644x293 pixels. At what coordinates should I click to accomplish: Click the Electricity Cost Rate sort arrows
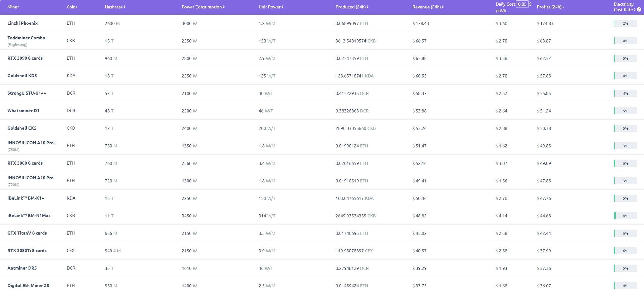click(635, 10)
